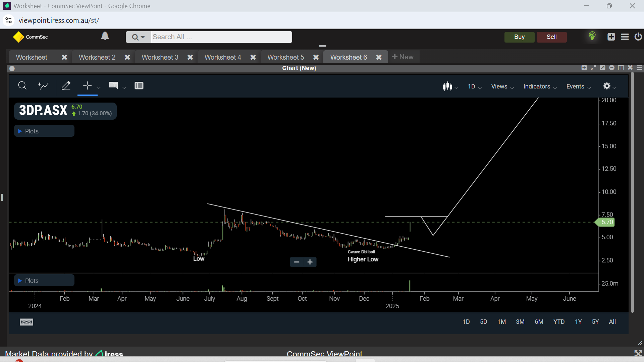
Task: Select the crosshair cursor tool
Action: point(87,86)
